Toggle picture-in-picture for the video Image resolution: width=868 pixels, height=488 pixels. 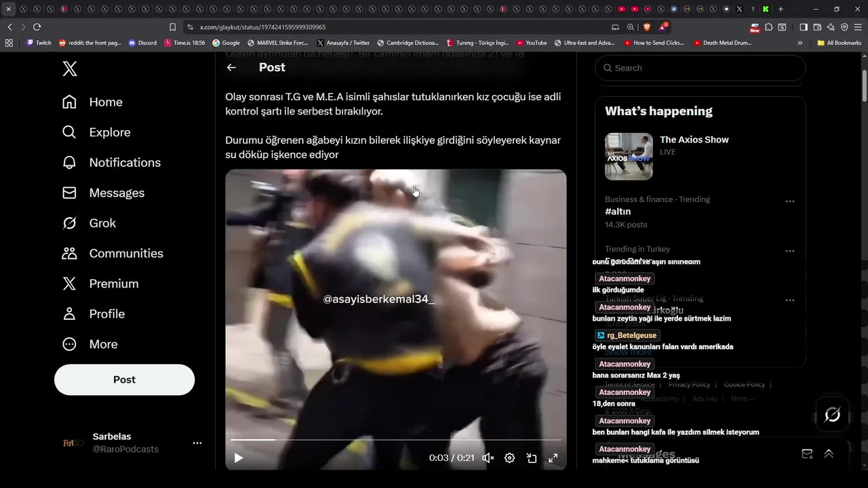click(532, 458)
